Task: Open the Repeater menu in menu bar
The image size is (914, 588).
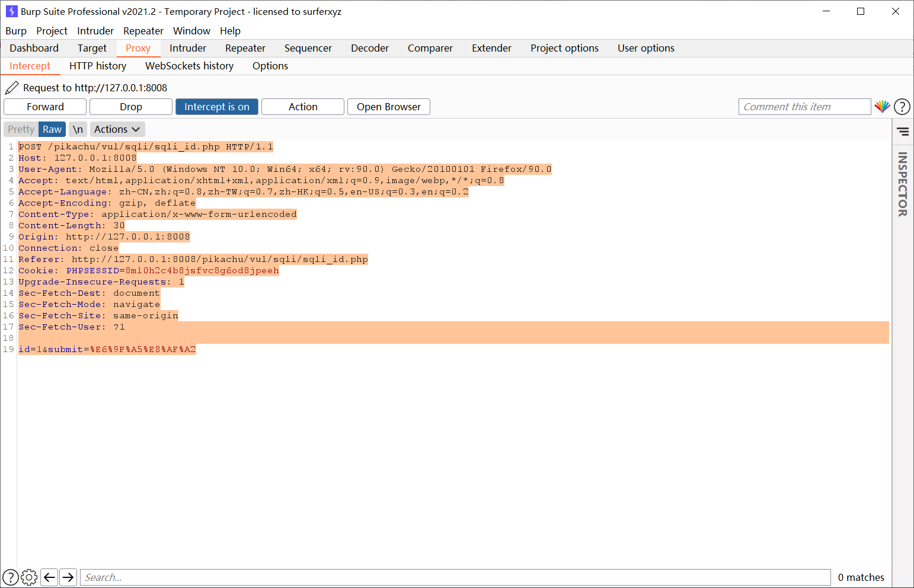Action: point(143,31)
